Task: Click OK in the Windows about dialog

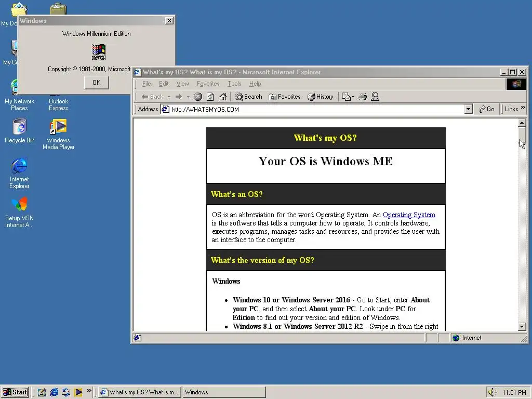Action: pyautogui.click(x=96, y=83)
